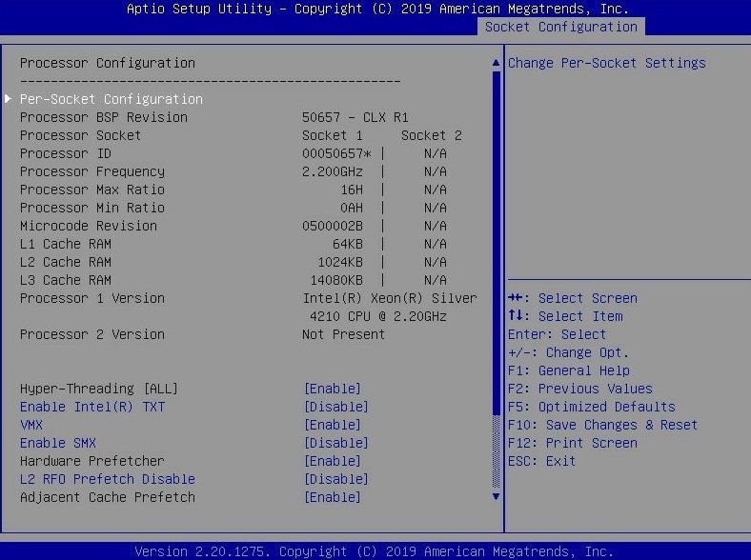Open Enable Intel(R) TXT option value
The image size is (751, 560).
coord(336,407)
